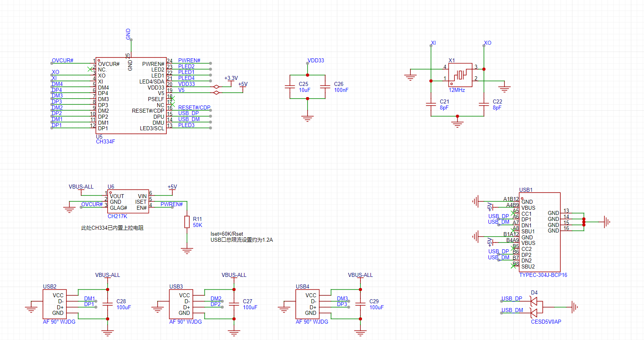This screenshot has width=644, height=340.
Task: Select the AF 90° WJDG label under USB3
Action: tap(186, 322)
